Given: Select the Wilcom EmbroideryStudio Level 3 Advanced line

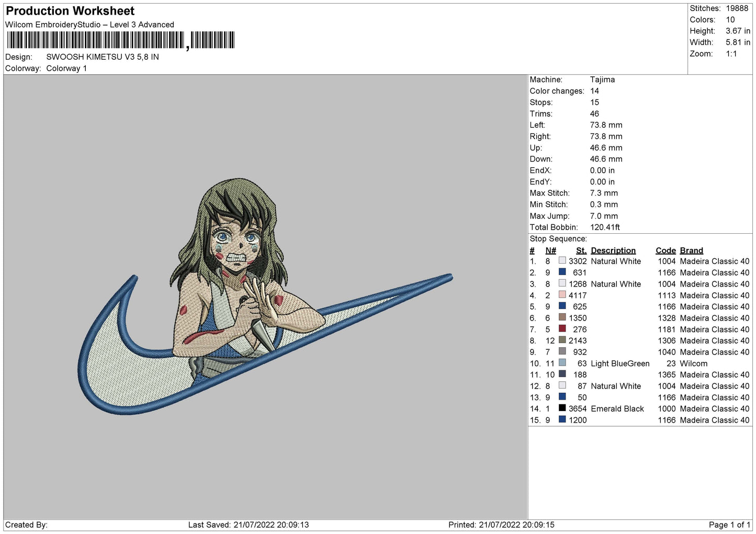Looking at the screenshot, I should 89,25.
